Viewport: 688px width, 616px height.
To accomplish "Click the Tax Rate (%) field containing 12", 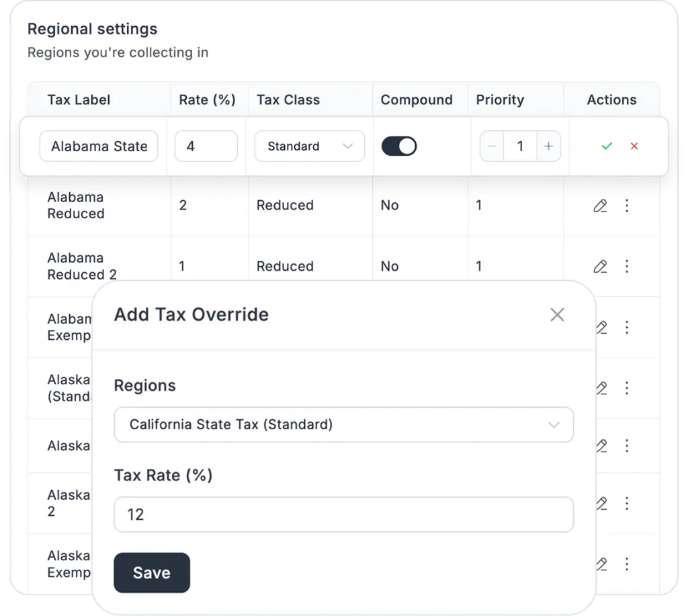I will click(x=343, y=515).
